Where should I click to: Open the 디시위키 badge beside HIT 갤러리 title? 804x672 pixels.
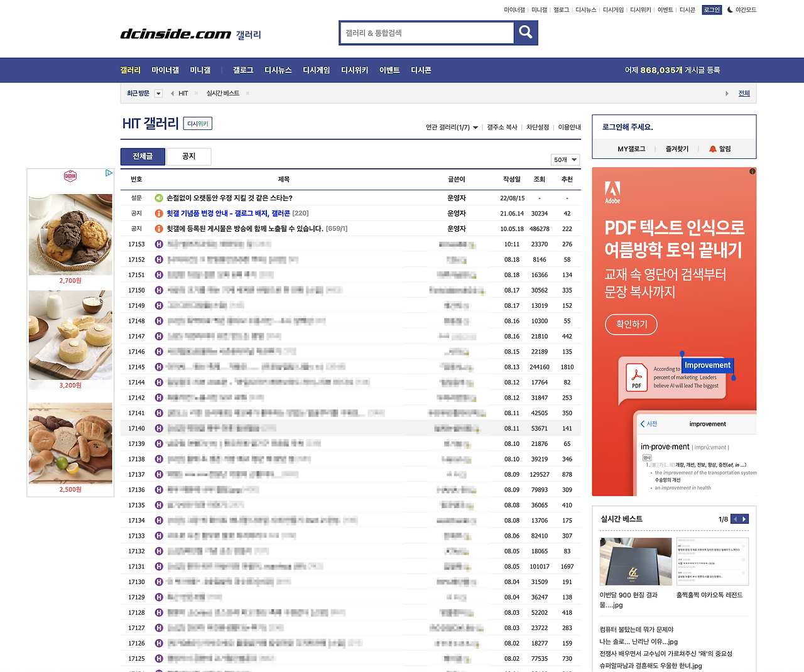[x=198, y=123]
